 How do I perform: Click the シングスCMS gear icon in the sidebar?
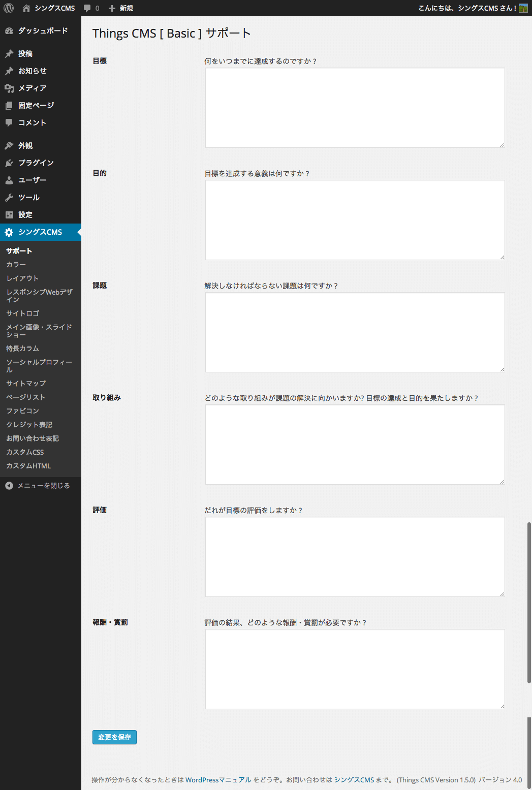tap(9, 232)
